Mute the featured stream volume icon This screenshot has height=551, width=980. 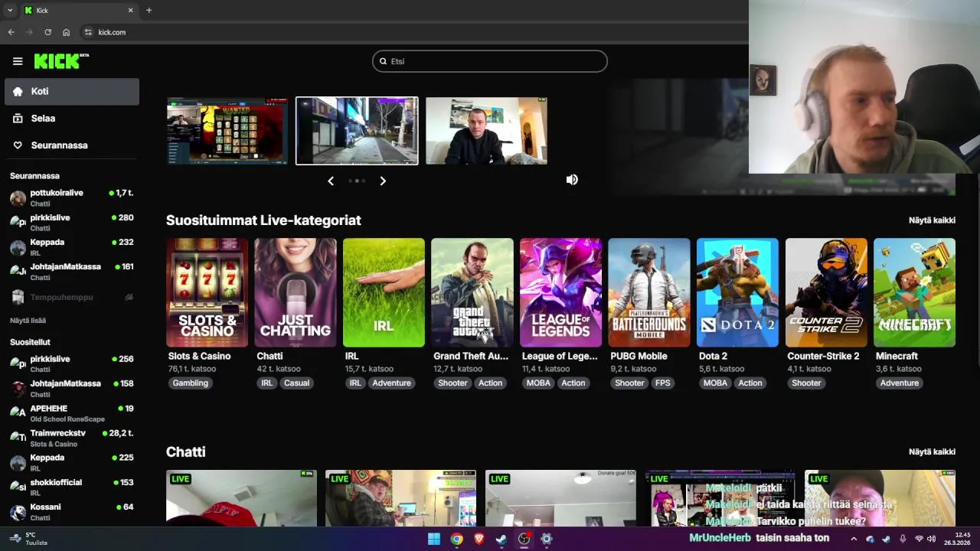(x=572, y=180)
